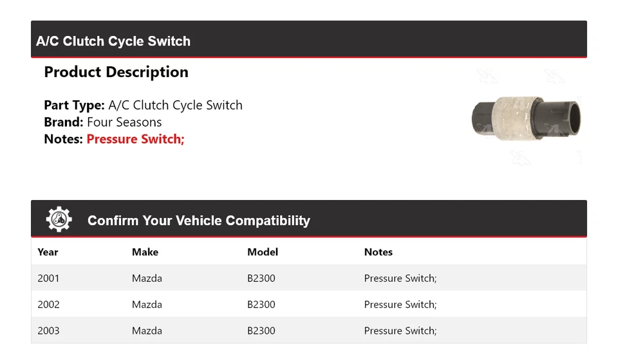This screenshot has width=618, height=364.
Task: Click the Model column header
Action: 263,252
